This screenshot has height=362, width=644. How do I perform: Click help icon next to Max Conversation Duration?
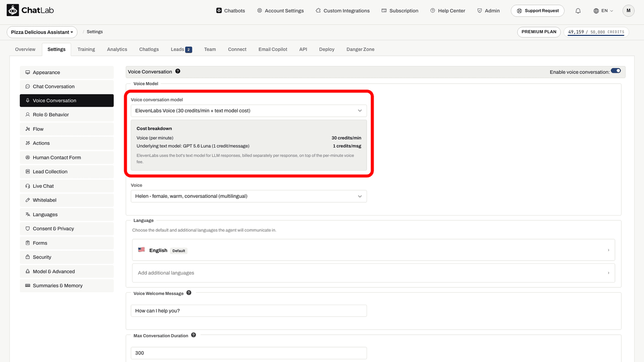[x=194, y=335]
